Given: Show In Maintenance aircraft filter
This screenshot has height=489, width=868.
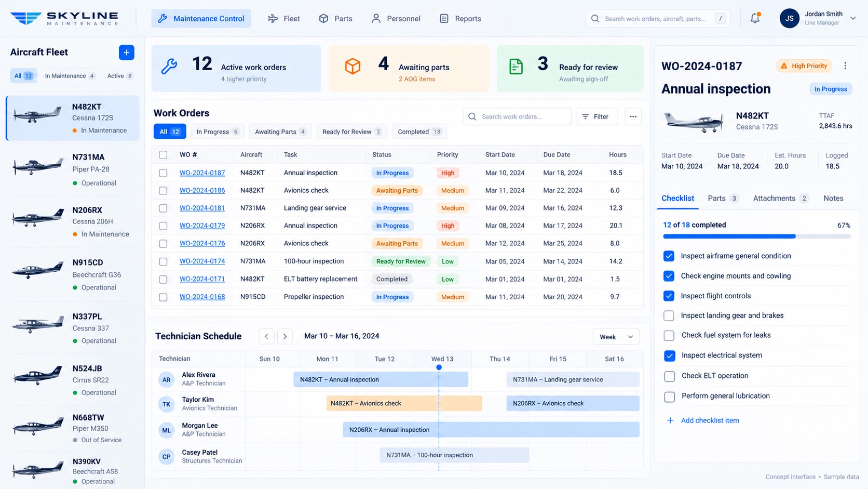Looking at the screenshot, I should [x=70, y=76].
